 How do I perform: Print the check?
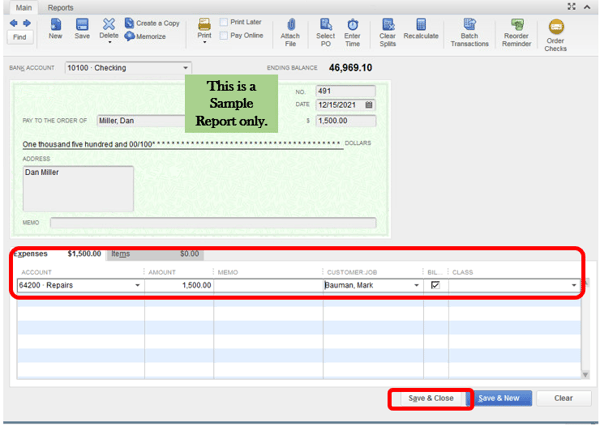[204, 28]
